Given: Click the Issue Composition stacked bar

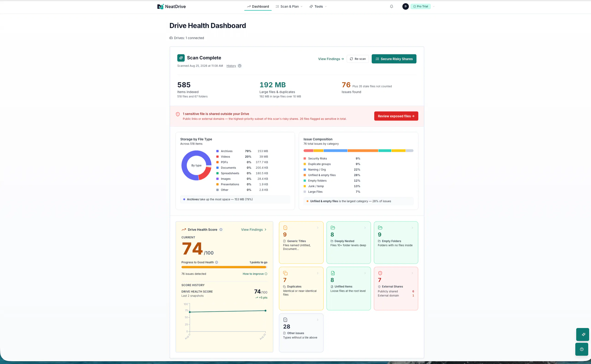Looking at the screenshot, I should pos(358,151).
